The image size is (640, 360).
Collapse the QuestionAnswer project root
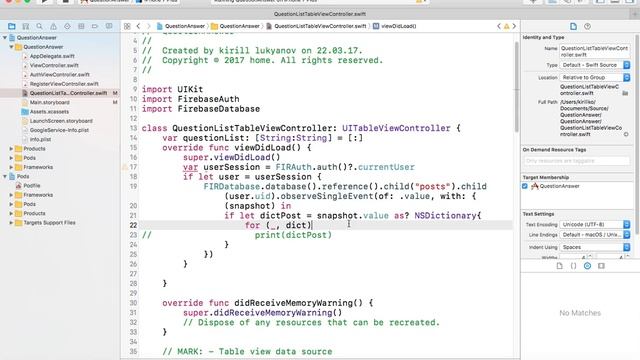tap(5, 38)
